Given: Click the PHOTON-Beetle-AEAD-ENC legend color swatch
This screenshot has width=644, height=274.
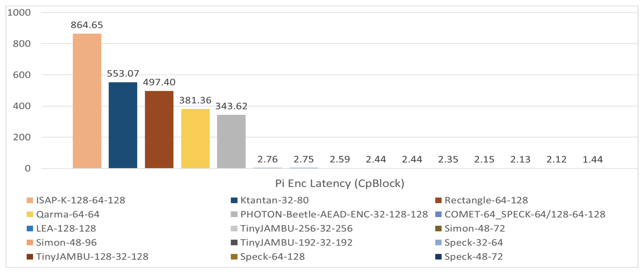Looking at the screenshot, I should click(234, 214).
